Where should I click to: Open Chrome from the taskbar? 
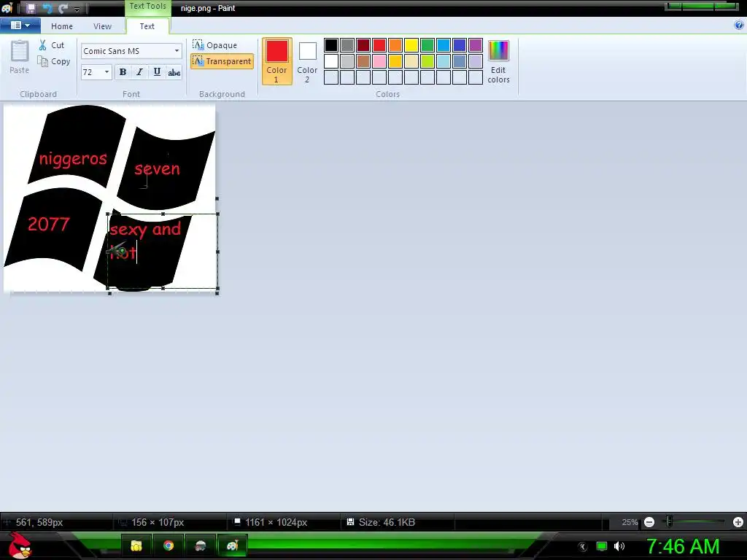click(169, 545)
